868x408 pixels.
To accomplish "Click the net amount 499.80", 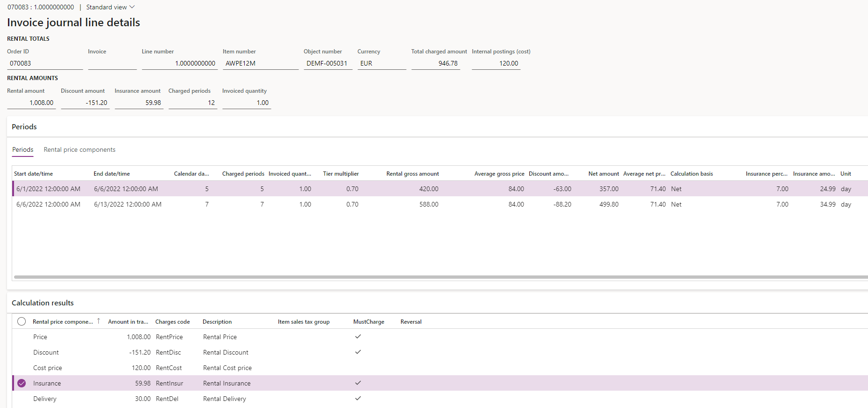I will click(609, 204).
